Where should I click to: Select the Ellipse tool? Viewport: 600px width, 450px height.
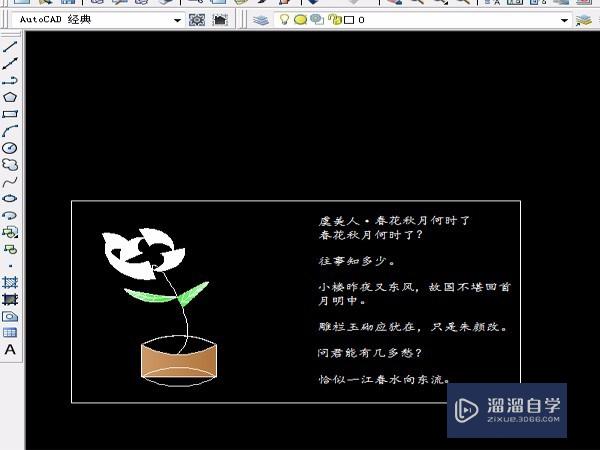tap(10, 198)
